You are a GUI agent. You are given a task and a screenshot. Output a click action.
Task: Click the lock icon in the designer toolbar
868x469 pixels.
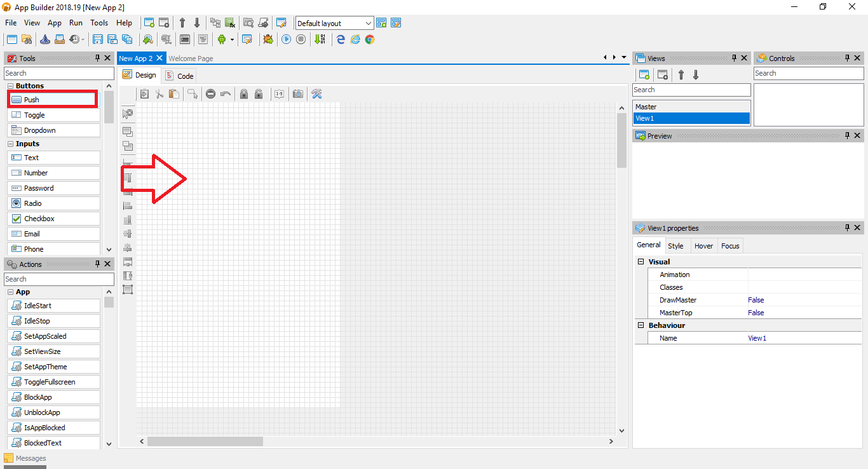(244, 93)
